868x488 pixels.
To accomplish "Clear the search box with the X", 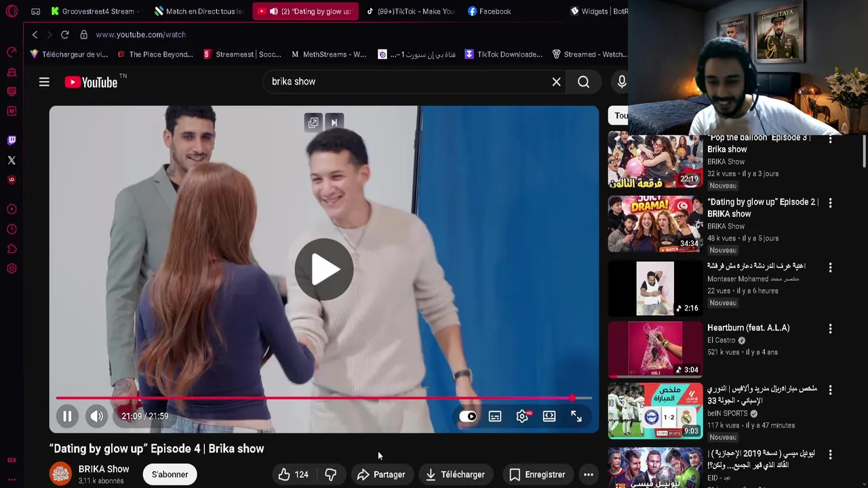I will tap(556, 82).
